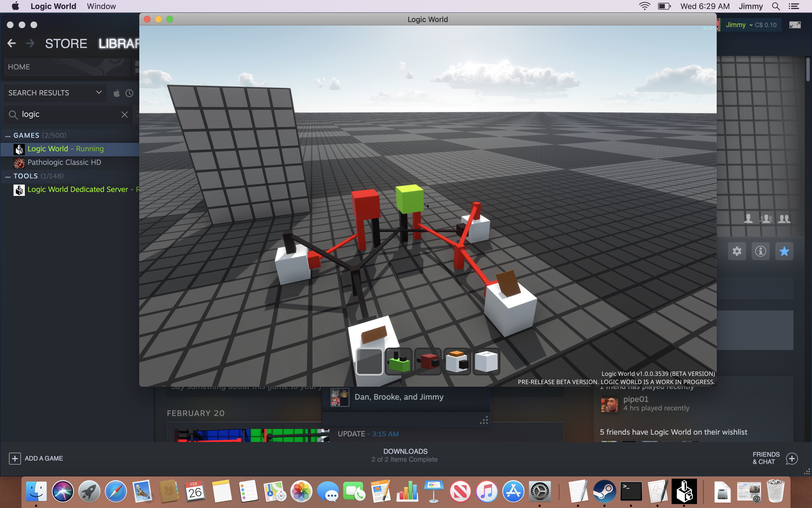Toggle macOS games filter in library
812x508 pixels.
(116, 93)
